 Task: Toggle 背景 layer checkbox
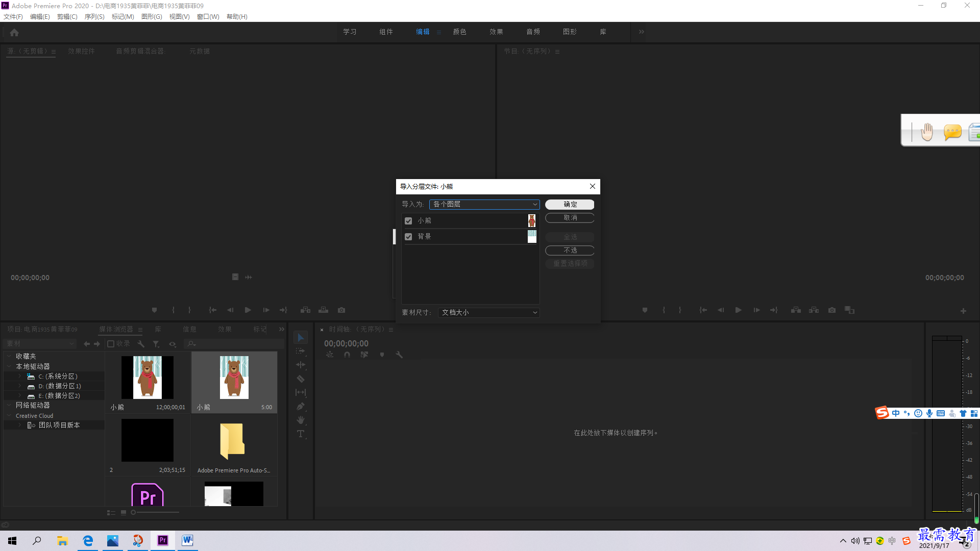coord(408,237)
